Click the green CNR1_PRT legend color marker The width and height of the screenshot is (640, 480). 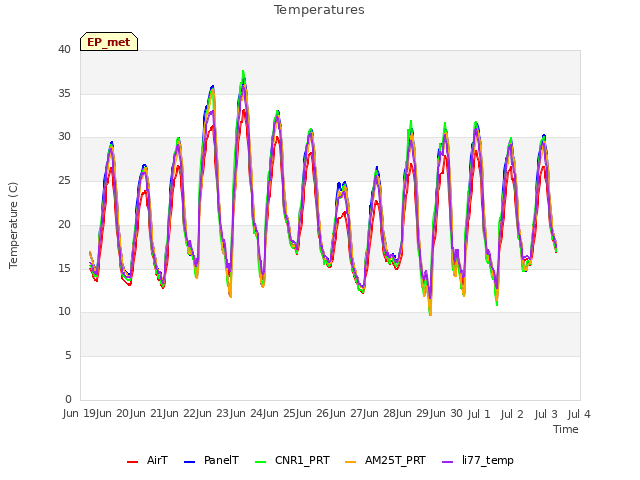[260, 462]
